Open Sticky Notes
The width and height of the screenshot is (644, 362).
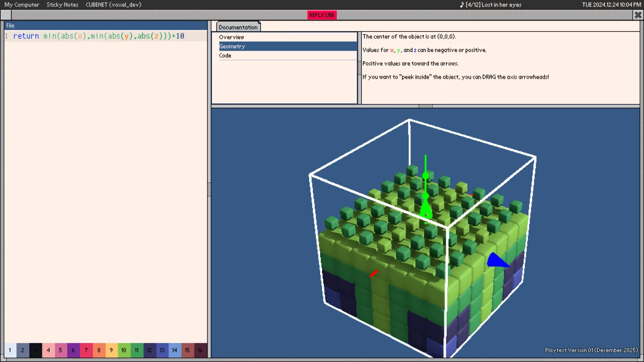(x=63, y=5)
